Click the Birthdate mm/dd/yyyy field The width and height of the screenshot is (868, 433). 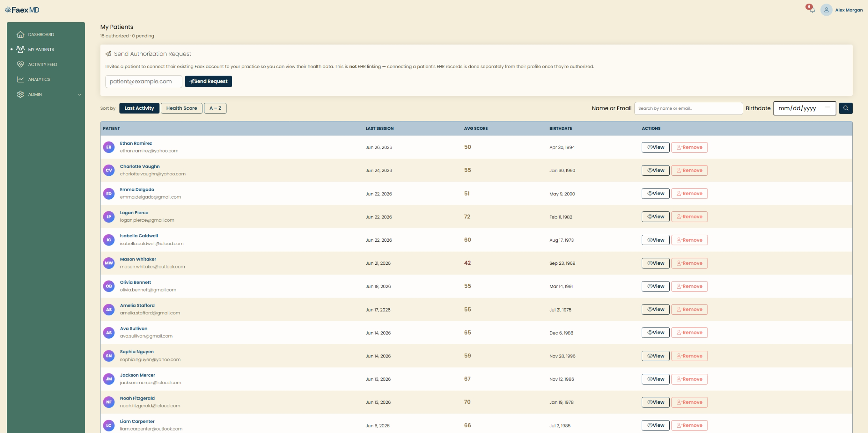(x=805, y=108)
